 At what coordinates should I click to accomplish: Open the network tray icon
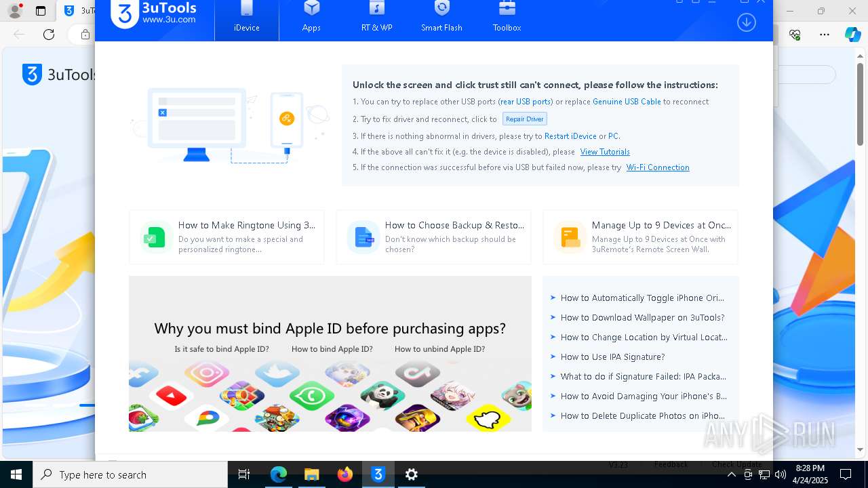(764, 474)
